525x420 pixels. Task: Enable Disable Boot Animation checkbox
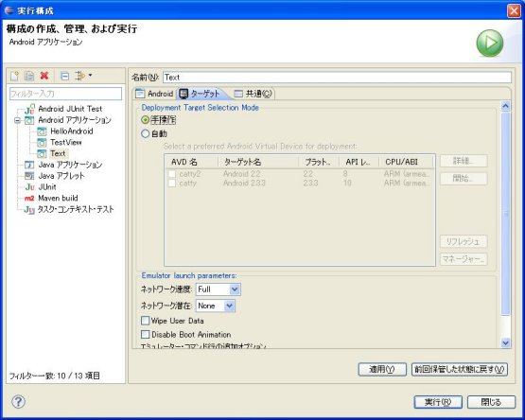[145, 334]
